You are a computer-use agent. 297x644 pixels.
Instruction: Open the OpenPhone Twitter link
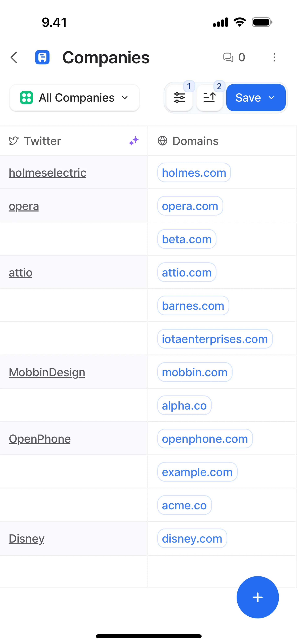[x=40, y=439]
